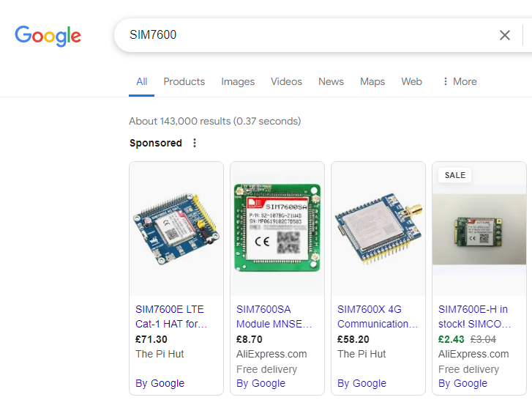Clear the search box with X
This screenshot has height=400, width=532.
point(505,35)
